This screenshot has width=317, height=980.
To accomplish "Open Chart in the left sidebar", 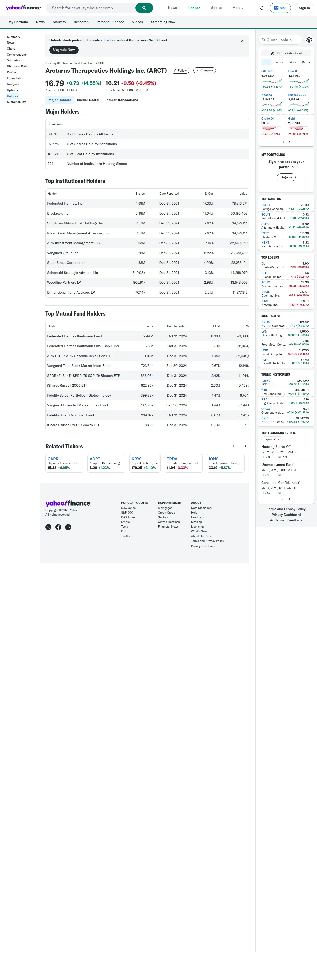I will [11, 49].
